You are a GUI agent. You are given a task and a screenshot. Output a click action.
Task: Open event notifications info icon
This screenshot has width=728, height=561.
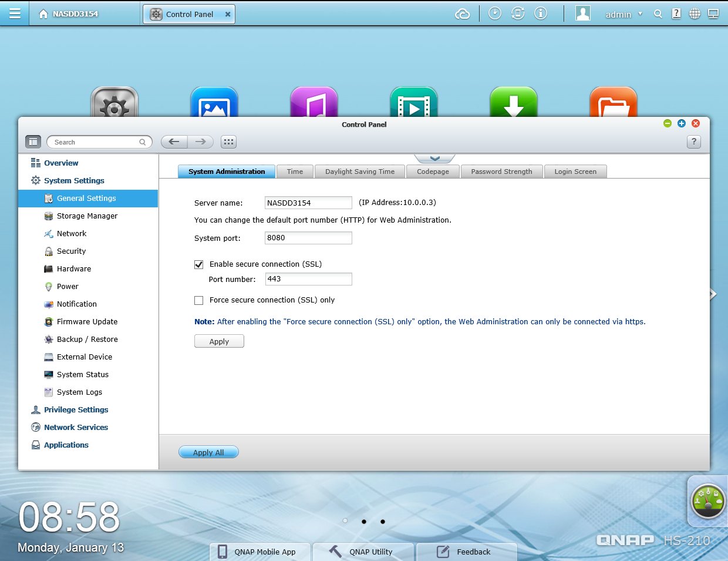tap(541, 14)
